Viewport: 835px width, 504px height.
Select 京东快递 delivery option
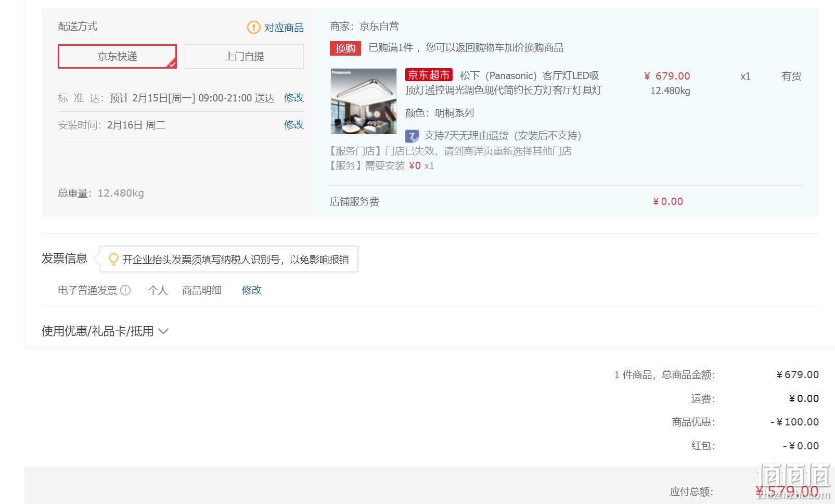(117, 56)
